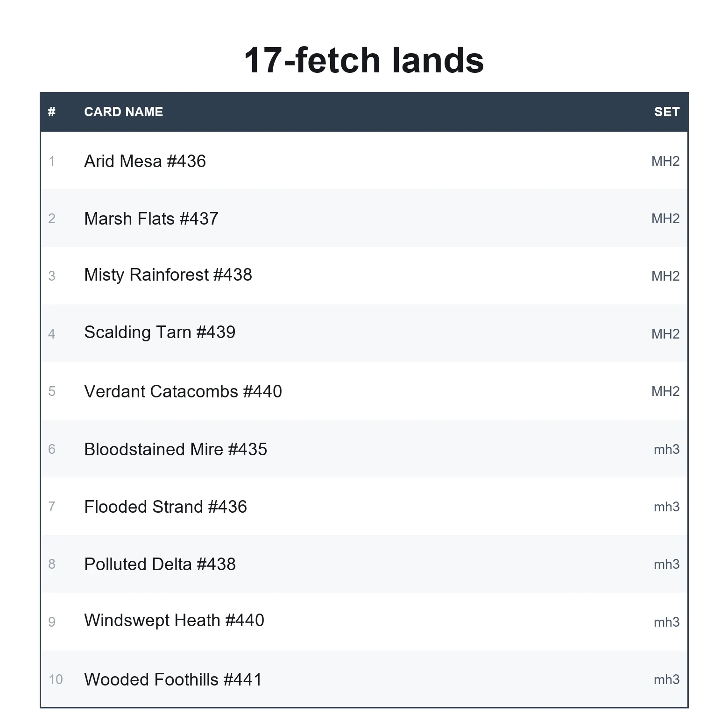Click the MH2 set label for Arid Mesa
The height and width of the screenshot is (728, 728).
pyautogui.click(x=665, y=161)
